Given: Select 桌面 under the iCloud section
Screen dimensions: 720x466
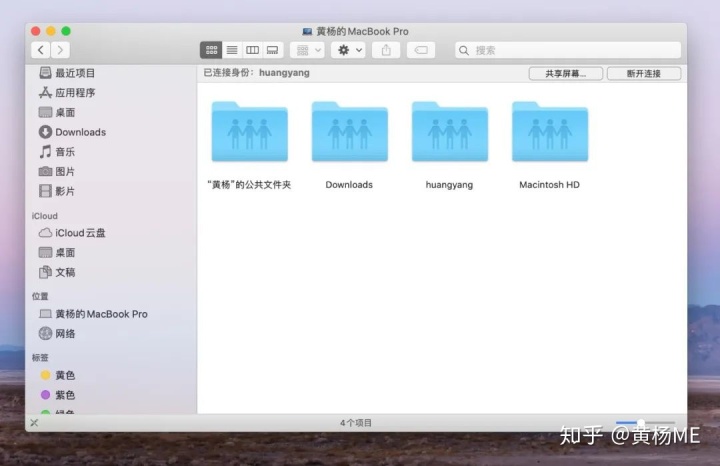Looking at the screenshot, I should [x=57, y=253].
